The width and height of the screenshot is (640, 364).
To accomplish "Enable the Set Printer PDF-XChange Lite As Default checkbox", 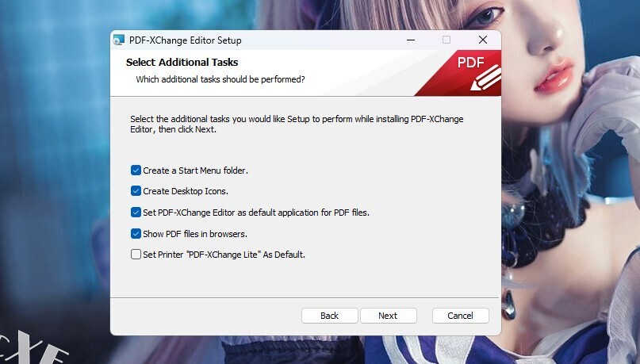I will [136, 255].
